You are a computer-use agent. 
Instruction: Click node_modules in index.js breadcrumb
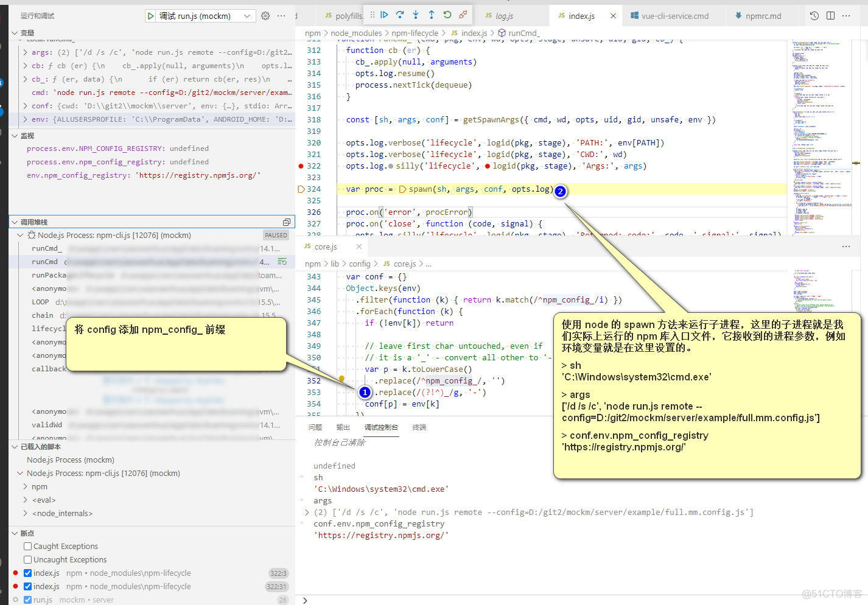tap(356, 33)
